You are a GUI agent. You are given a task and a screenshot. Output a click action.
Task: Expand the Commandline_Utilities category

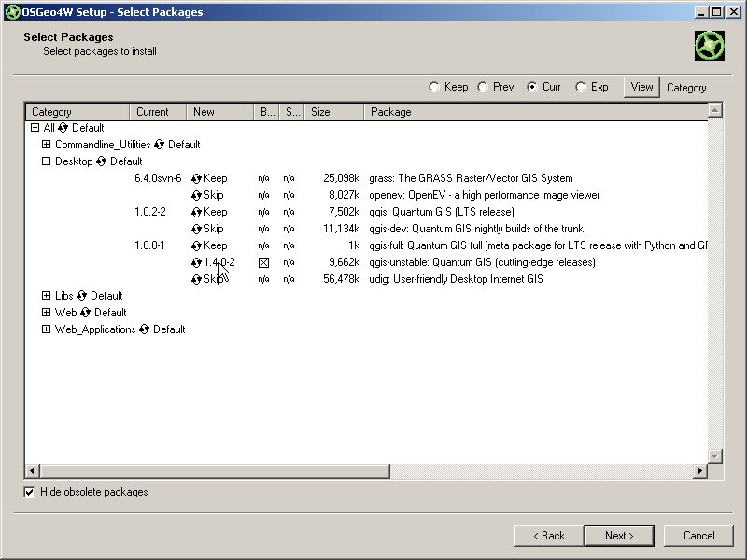46,145
